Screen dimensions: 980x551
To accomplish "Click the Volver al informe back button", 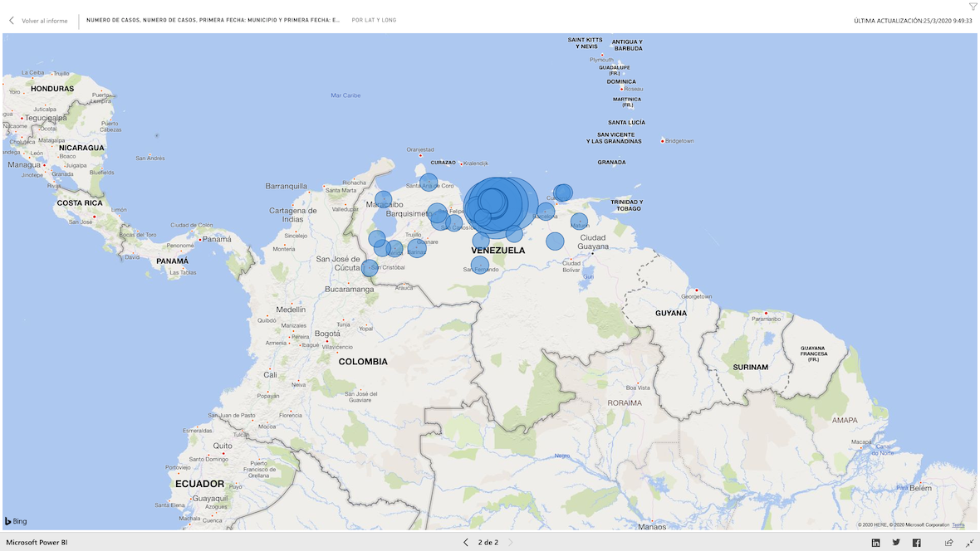I will (38, 20).
